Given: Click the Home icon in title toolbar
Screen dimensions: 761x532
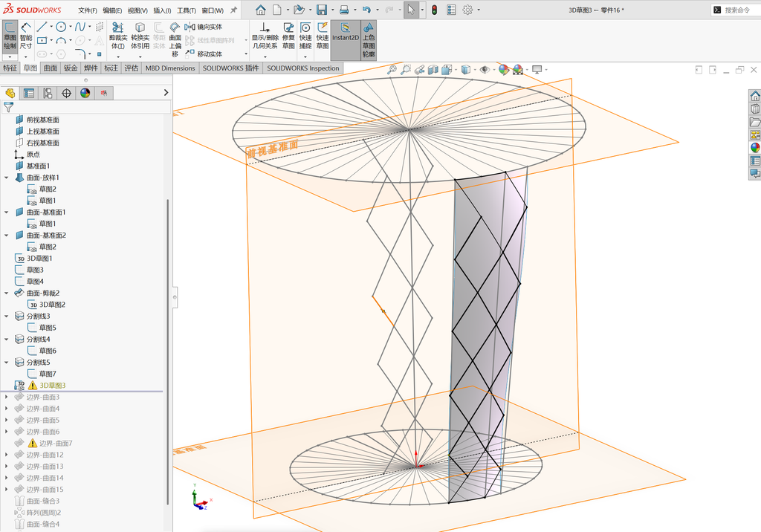Looking at the screenshot, I should pos(261,10).
